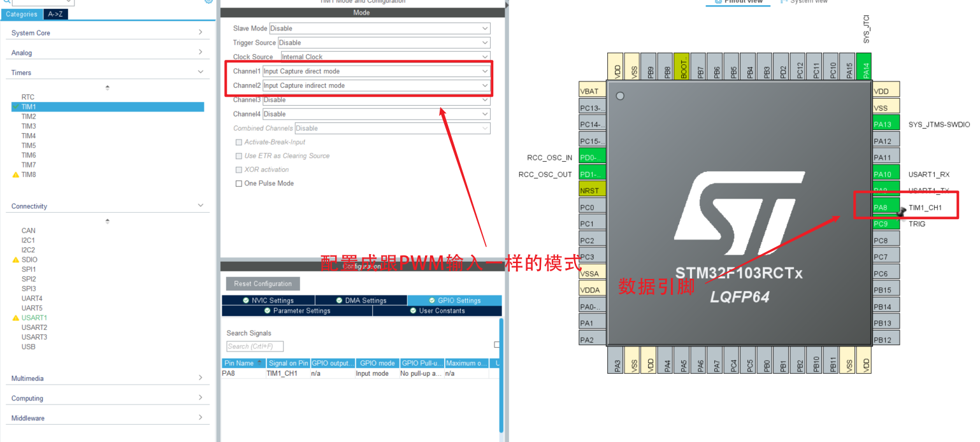
Task: Open the Parameter Settings tab
Action: tap(297, 311)
